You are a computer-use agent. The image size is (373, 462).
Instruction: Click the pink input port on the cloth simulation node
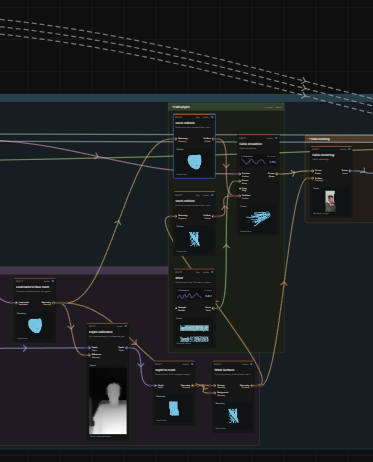(x=239, y=174)
